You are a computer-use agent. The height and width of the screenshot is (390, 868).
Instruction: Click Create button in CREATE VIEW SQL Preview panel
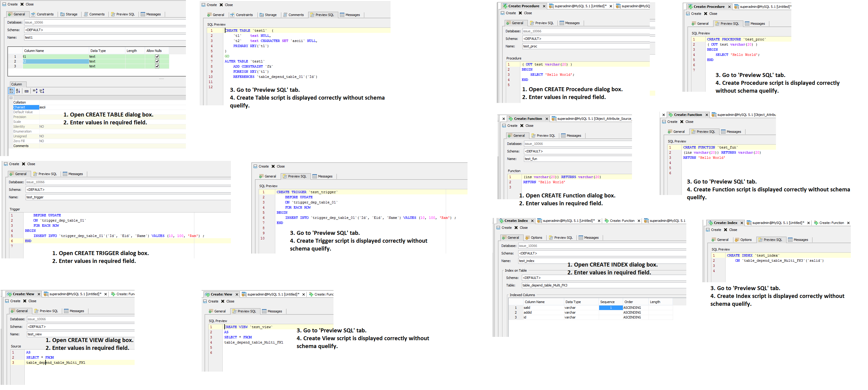click(211, 301)
